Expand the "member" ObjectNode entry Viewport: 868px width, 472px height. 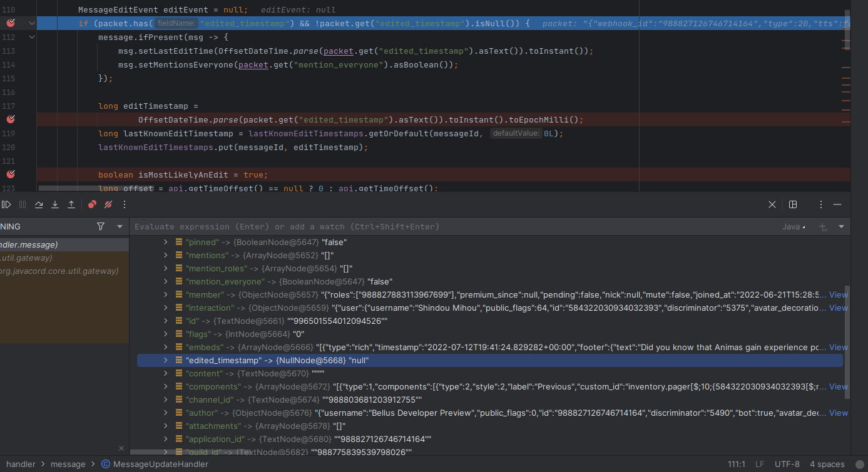pyautogui.click(x=165, y=294)
